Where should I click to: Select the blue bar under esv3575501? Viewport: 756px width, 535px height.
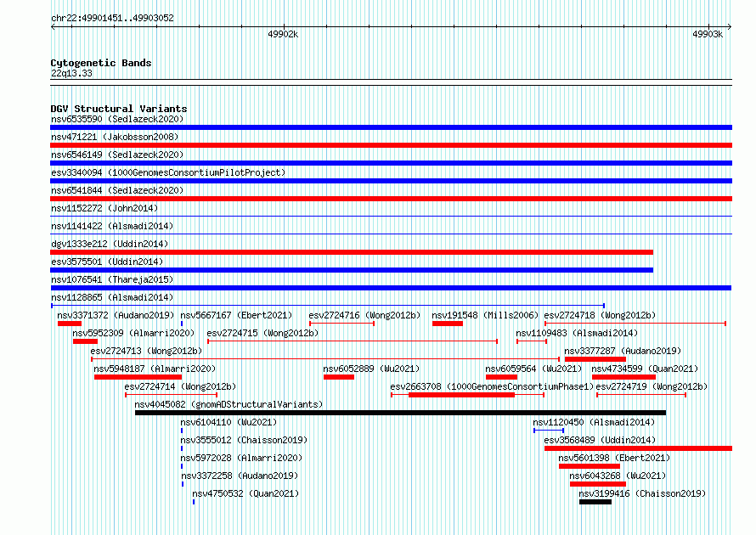(352, 270)
